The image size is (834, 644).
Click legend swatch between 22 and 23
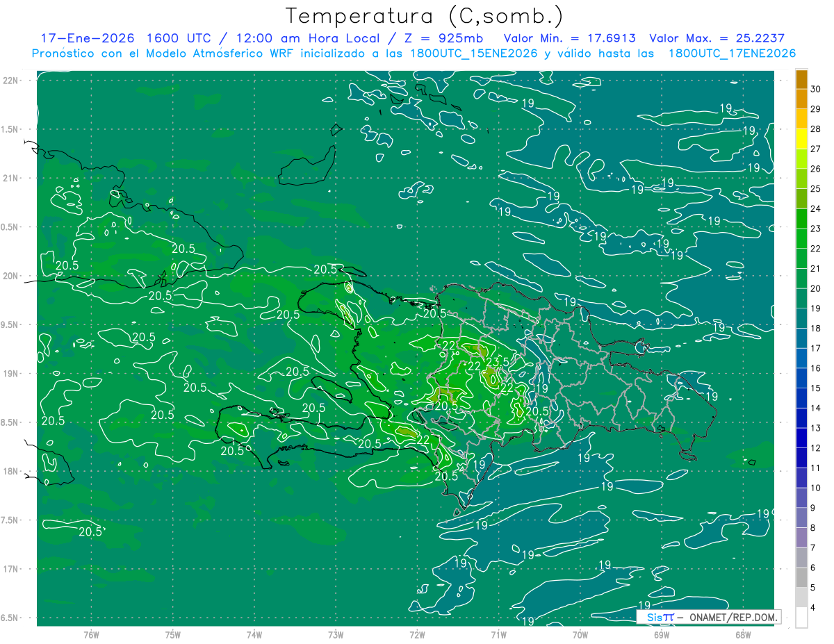point(801,238)
